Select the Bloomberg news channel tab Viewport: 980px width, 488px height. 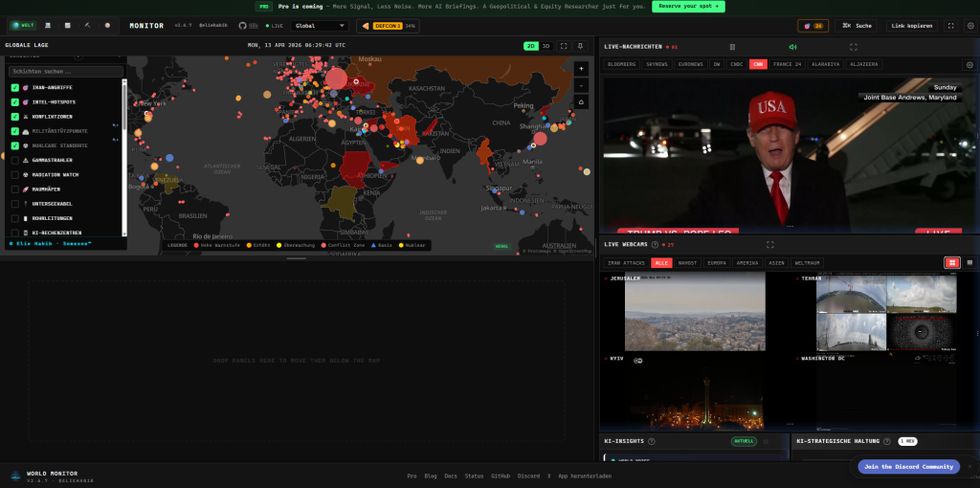pyautogui.click(x=622, y=64)
